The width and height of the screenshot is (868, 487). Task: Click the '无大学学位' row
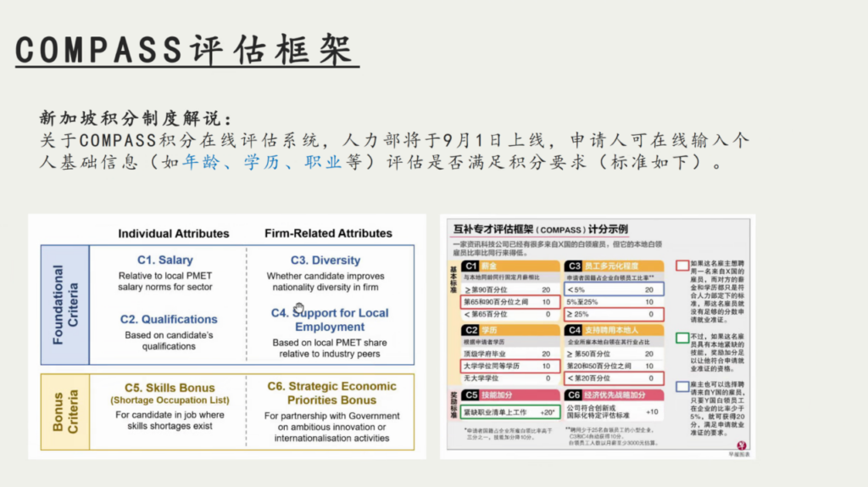509,378
